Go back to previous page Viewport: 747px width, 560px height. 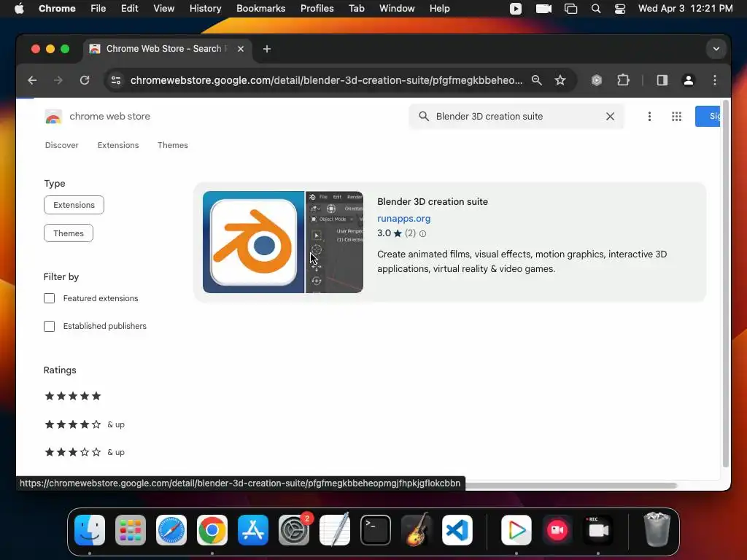coord(32,80)
